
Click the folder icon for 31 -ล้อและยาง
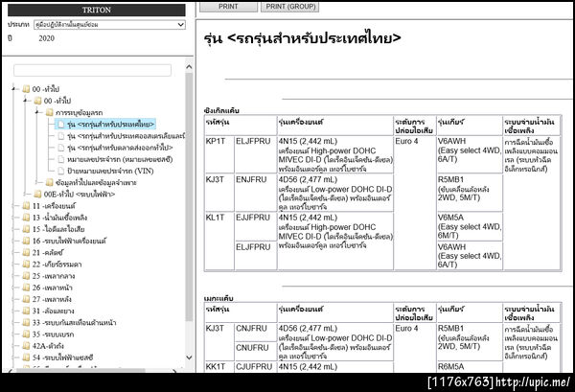26,311
